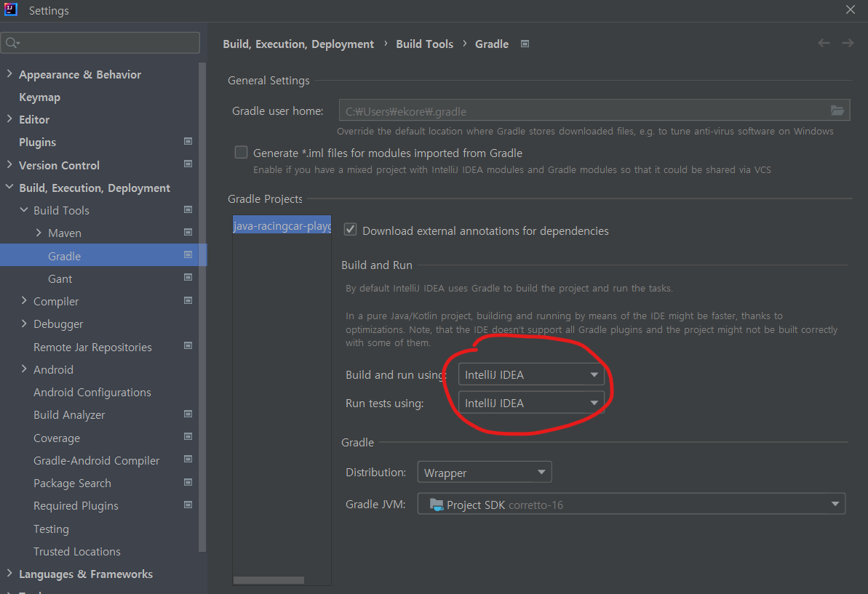The width and height of the screenshot is (868, 594).
Task: Navigate forward with right arrow
Action: coord(848,43)
